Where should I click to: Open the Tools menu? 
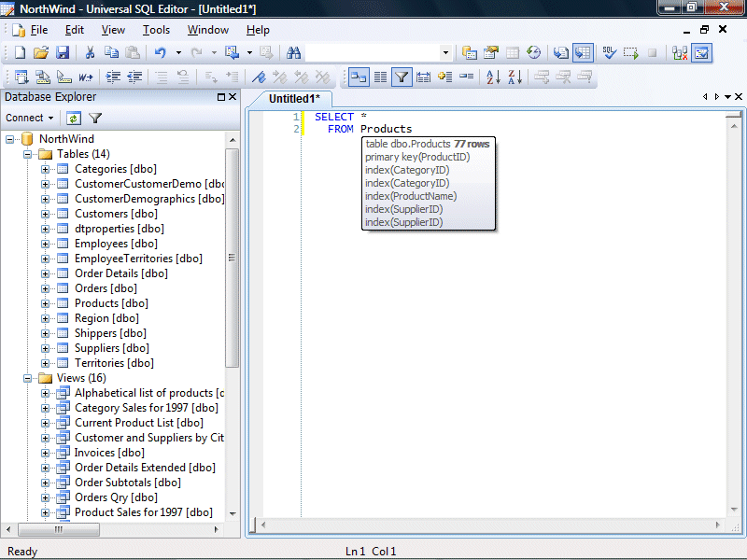[156, 30]
